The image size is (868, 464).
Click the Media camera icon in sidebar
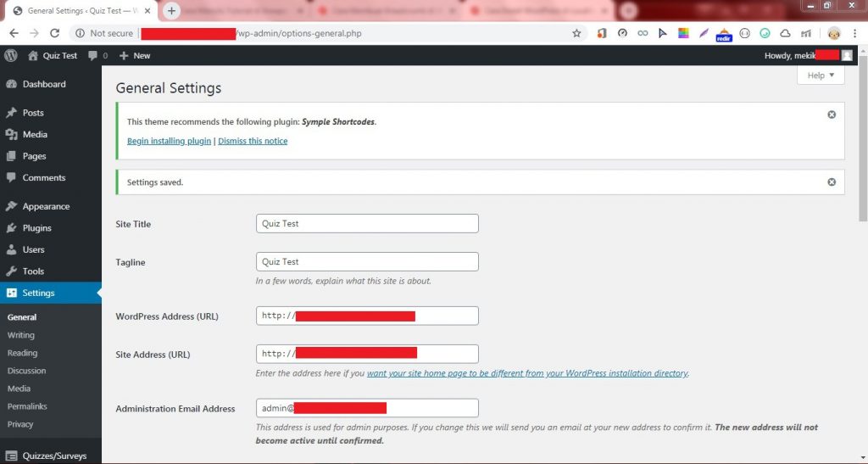[11, 134]
